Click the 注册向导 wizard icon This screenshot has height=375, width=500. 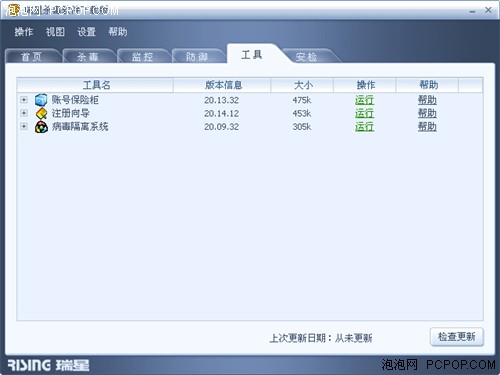pyautogui.click(x=41, y=113)
